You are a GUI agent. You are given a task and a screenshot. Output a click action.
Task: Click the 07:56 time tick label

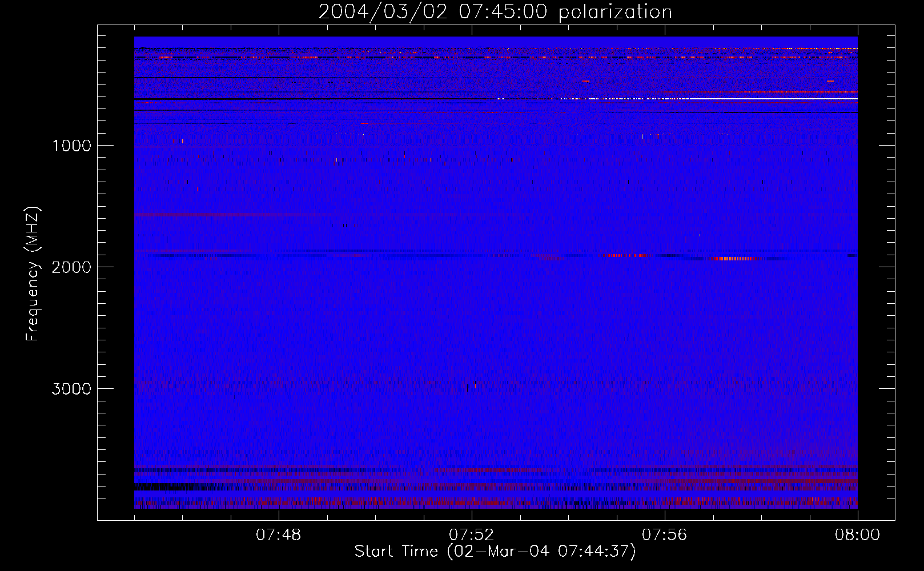click(x=665, y=535)
